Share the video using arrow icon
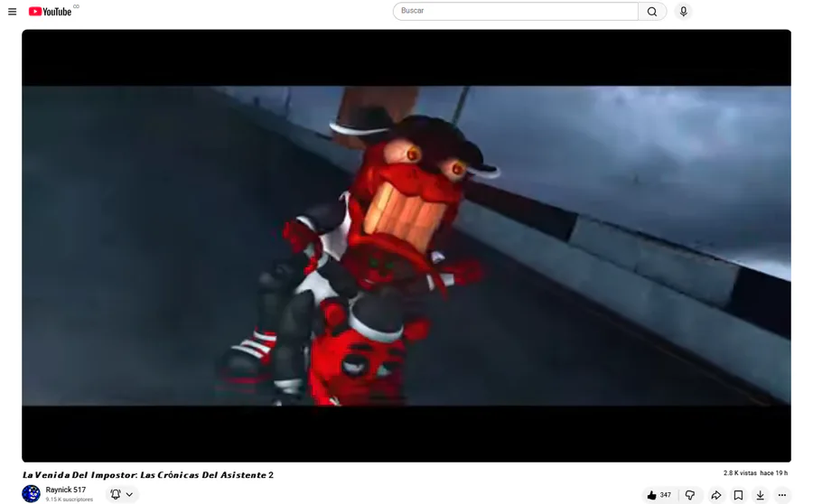Image resolution: width=813 pixels, height=504 pixels. [x=716, y=495]
